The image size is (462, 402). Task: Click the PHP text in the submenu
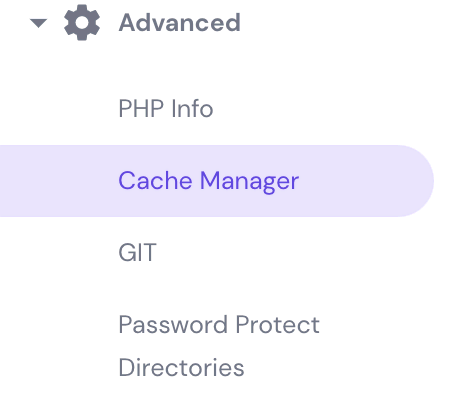[141, 109]
